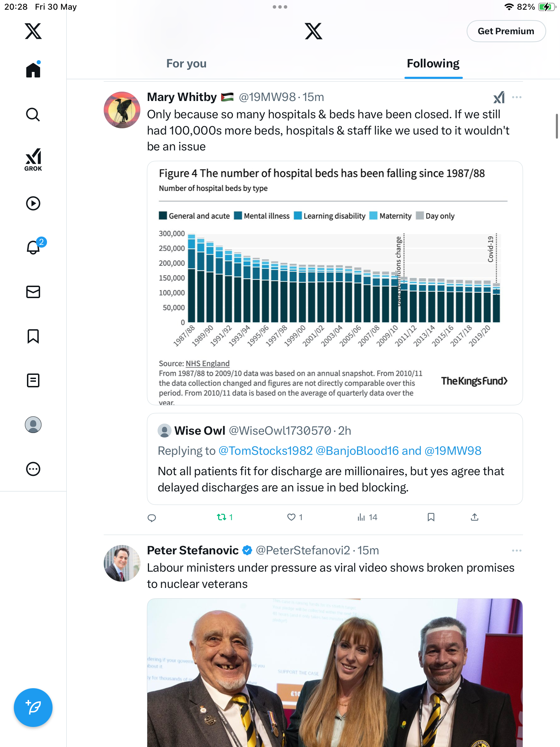Switch to Following tab
This screenshot has width=560, height=747.
[x=433, y=64]
